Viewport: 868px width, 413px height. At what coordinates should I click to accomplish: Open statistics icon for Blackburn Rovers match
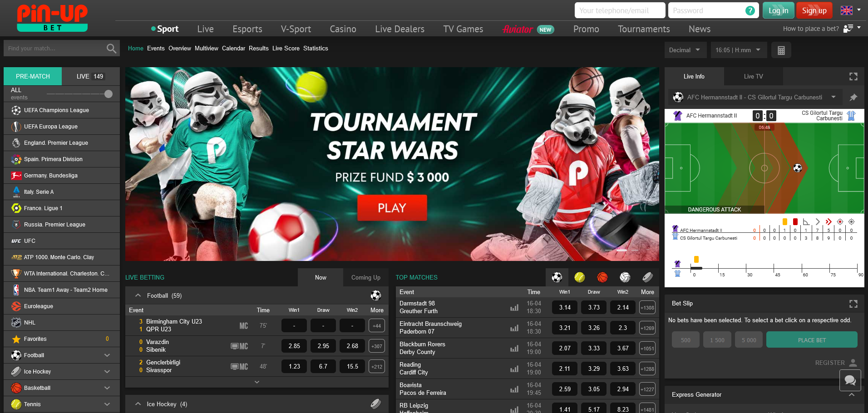(x=514, y=348)
